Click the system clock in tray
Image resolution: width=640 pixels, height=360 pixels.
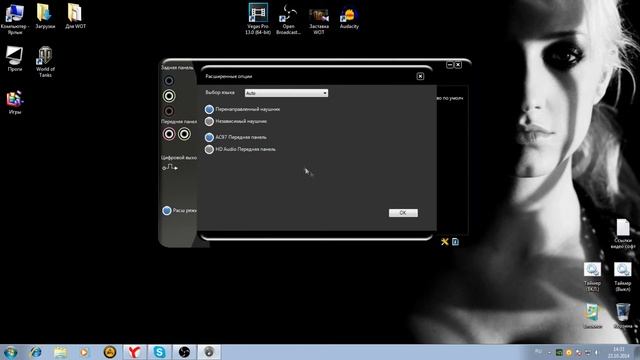619,352
